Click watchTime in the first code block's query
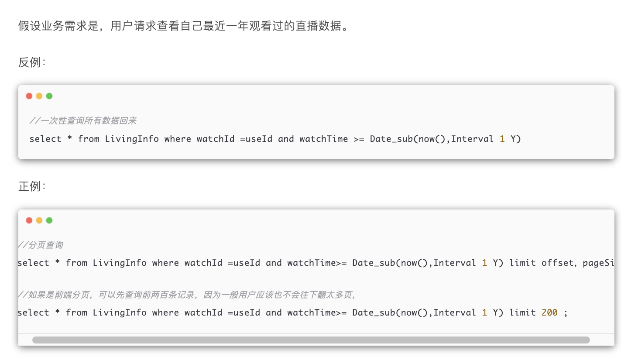 tap(323, 139)
